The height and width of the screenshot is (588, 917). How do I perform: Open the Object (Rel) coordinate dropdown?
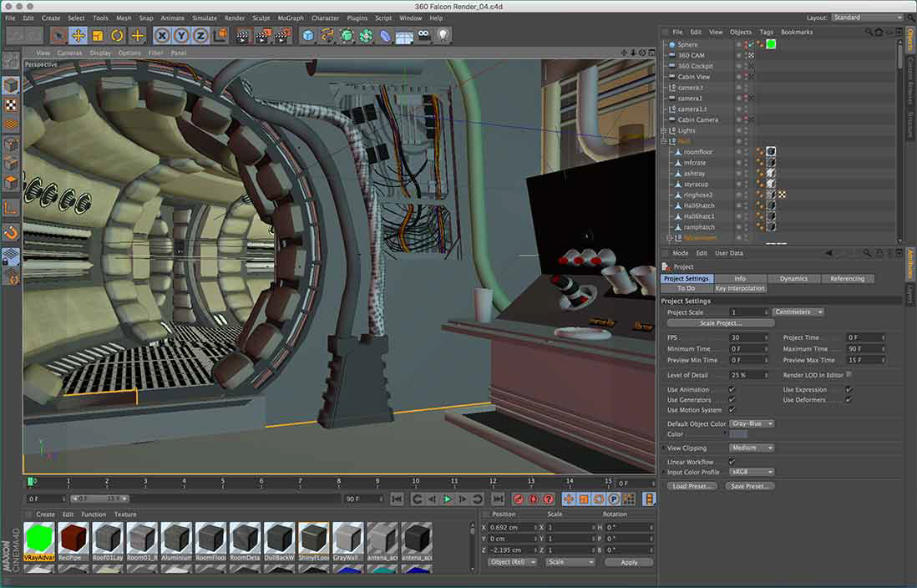pos(512,562)
